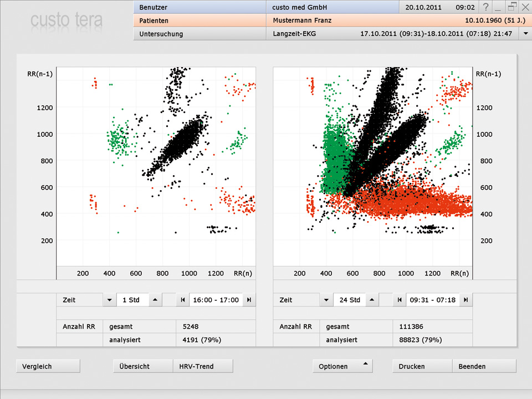Jump to next hour in left plot
This screenshot has height=399, width=532.
click(x=249, y=300)
